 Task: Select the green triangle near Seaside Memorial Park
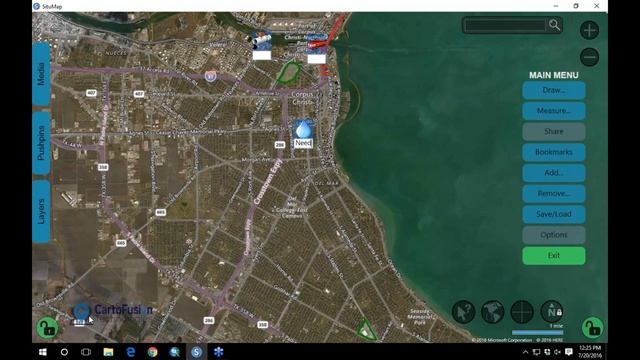tap(366, 330)
